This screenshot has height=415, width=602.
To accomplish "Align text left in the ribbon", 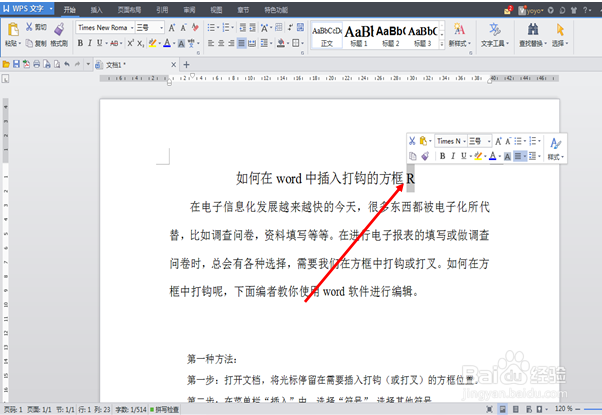I will point(211,43).
